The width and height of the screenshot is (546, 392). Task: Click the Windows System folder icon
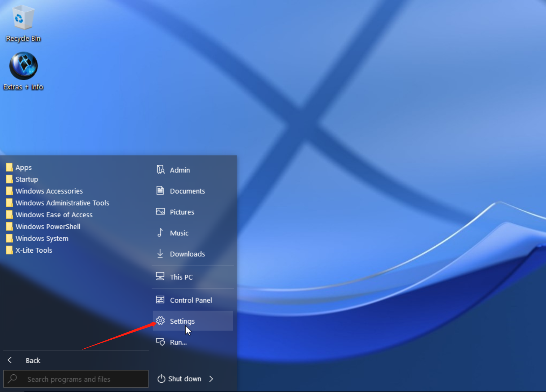[x=9, y=238]
